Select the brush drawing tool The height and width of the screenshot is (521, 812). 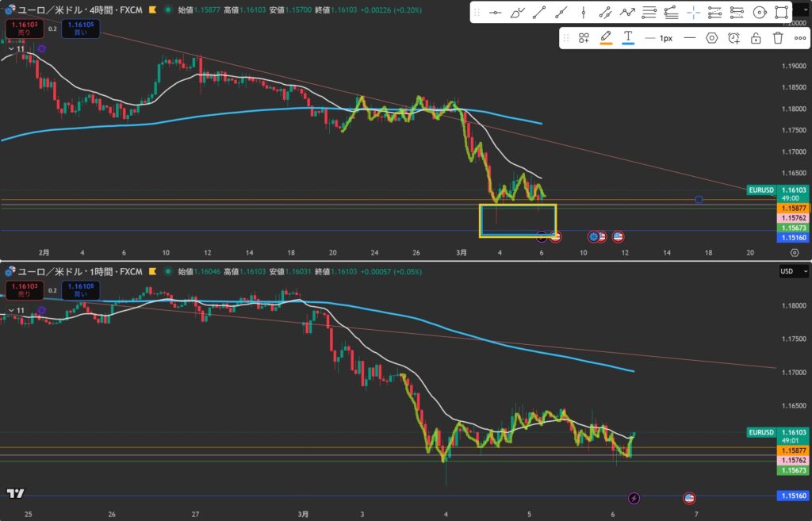[x=517, y=13]
